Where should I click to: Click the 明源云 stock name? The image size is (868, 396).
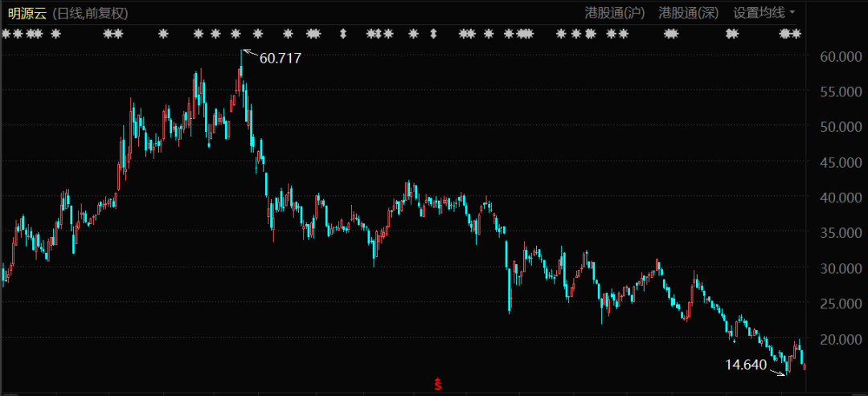click(27, 14)
